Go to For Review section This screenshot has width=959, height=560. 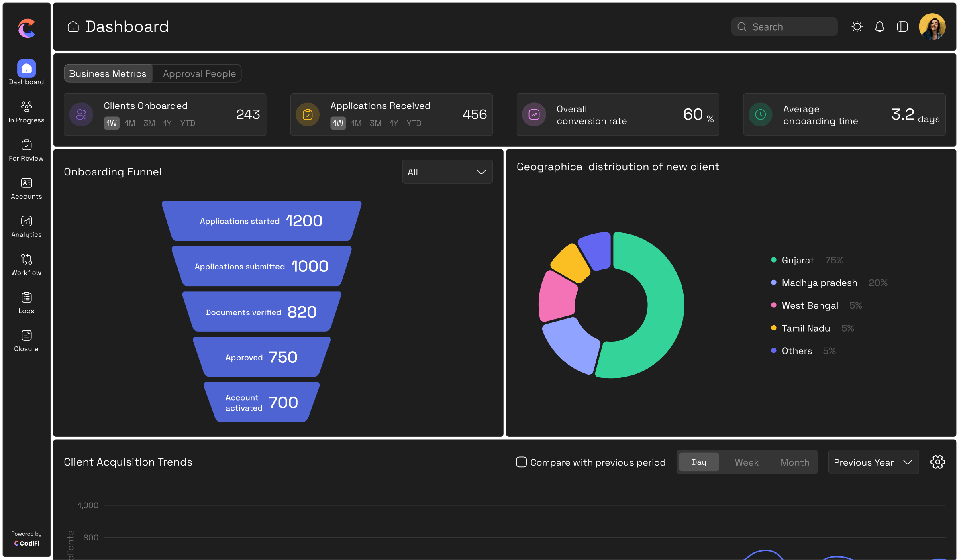pyautogui.click(x=27, y=145)
